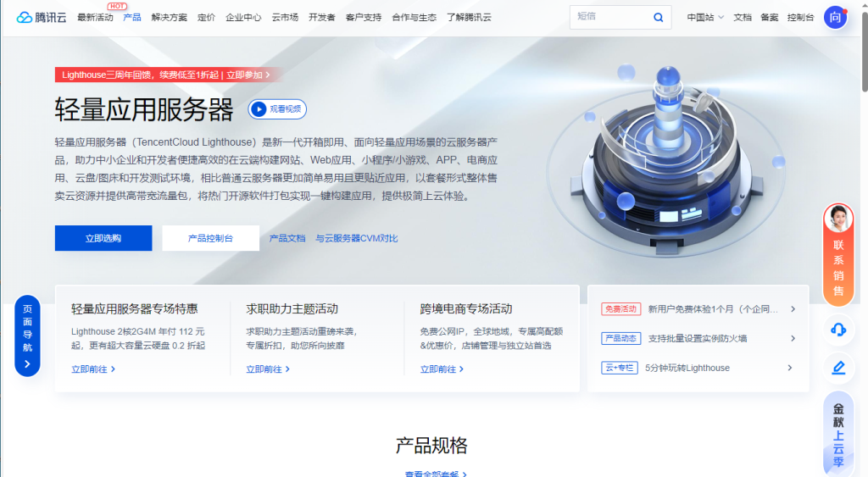Open the 开发者 menu
The height and width of the screenshot is (477, 868).
[321, 18]
